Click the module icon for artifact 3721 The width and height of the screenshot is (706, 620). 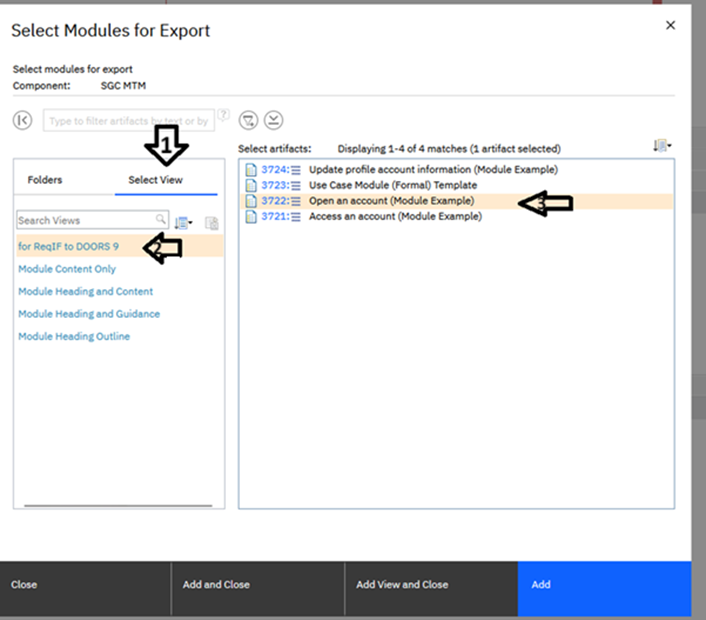252,216
